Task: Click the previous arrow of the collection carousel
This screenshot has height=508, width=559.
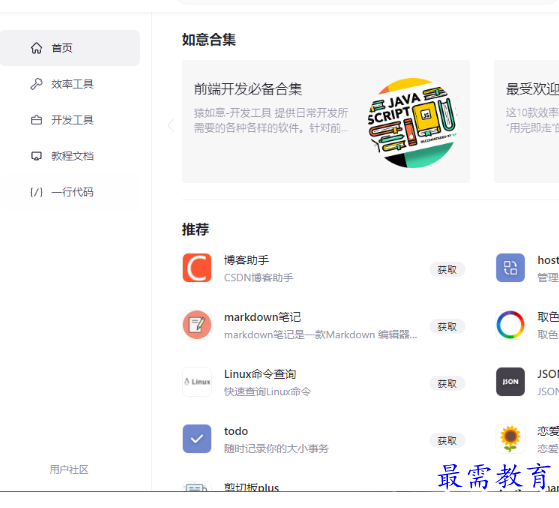Action: (171, 125)
